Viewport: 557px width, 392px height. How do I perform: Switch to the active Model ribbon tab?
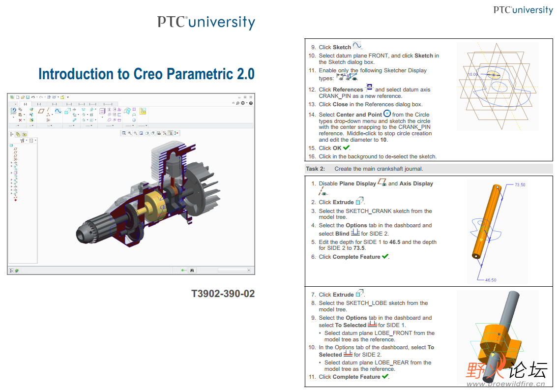click(x=26, y=104)
